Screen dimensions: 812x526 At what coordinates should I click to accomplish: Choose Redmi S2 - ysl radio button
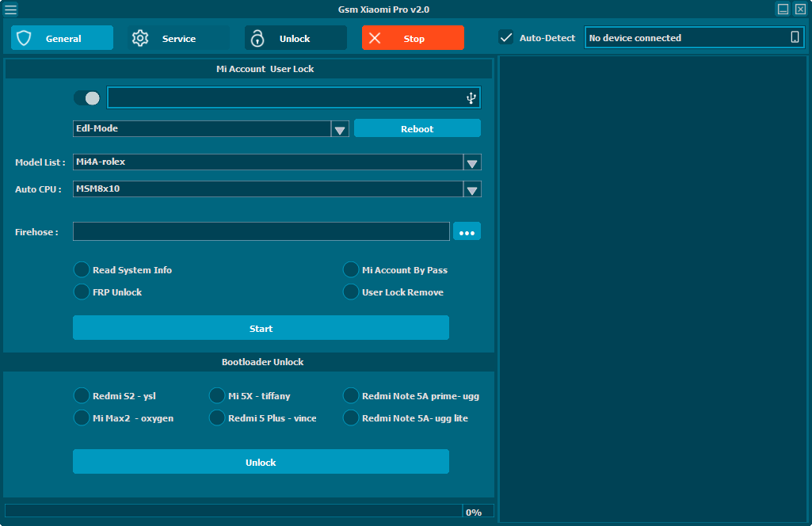pyautogui.click(x=82, y=395)
